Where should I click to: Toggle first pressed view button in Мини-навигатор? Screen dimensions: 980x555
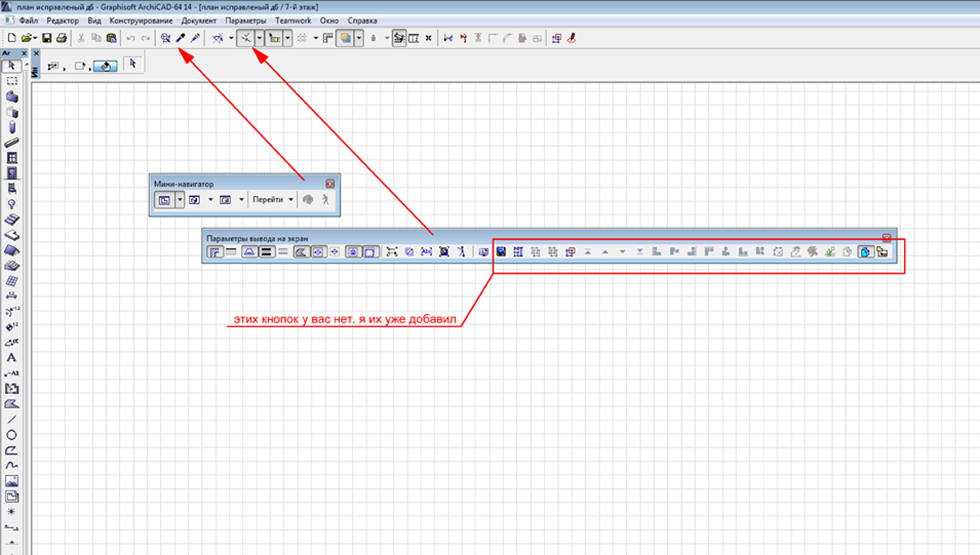[x=165, y=199]
